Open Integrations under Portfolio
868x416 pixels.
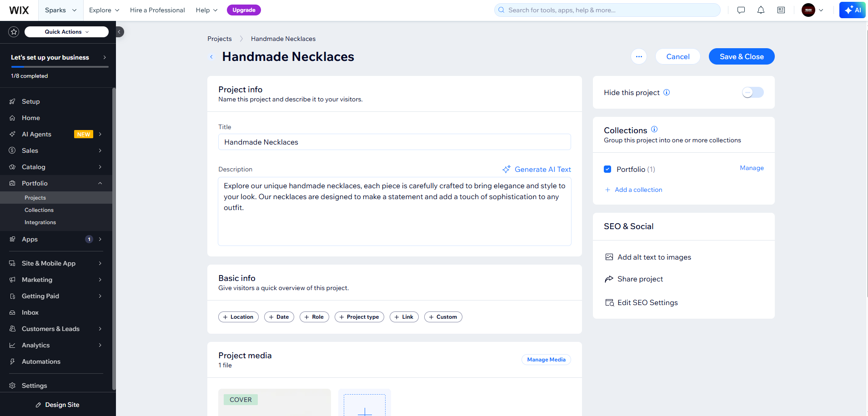click(40, 222)
